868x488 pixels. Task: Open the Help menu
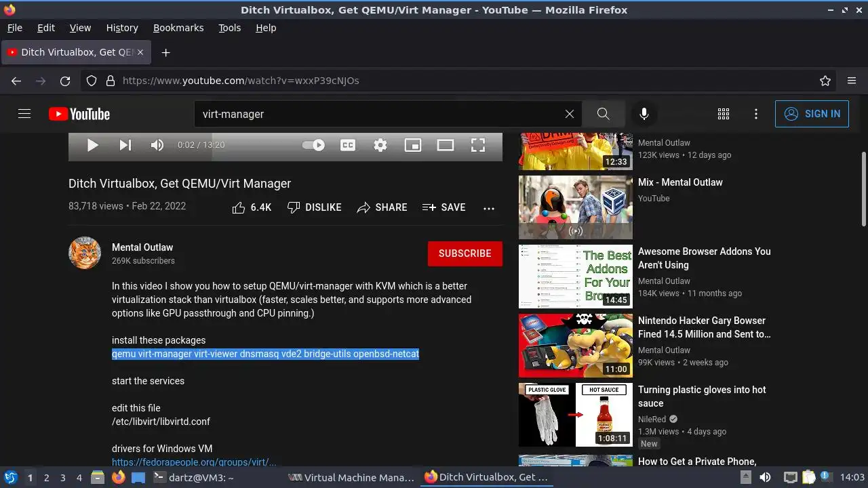(266, 28)
